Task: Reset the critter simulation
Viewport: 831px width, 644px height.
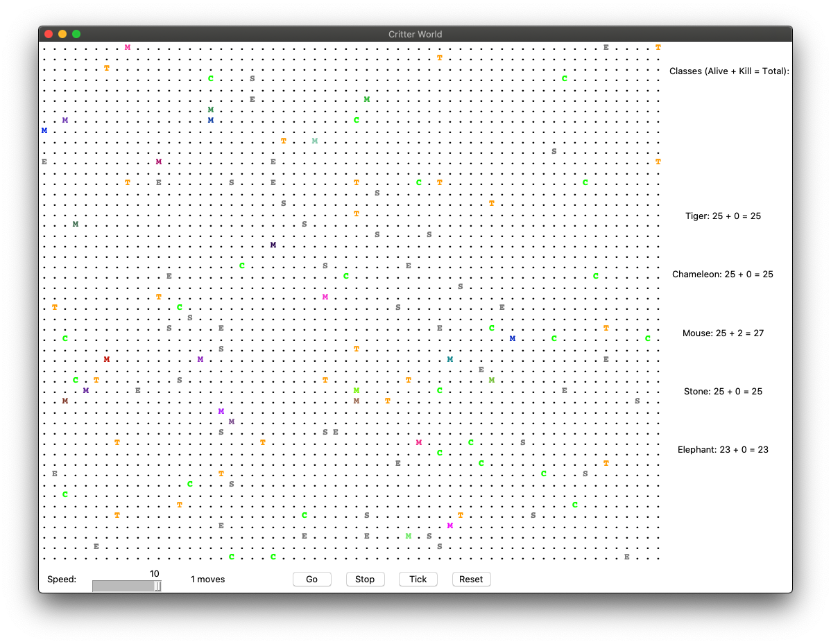Action: click(x=471, y=580)
